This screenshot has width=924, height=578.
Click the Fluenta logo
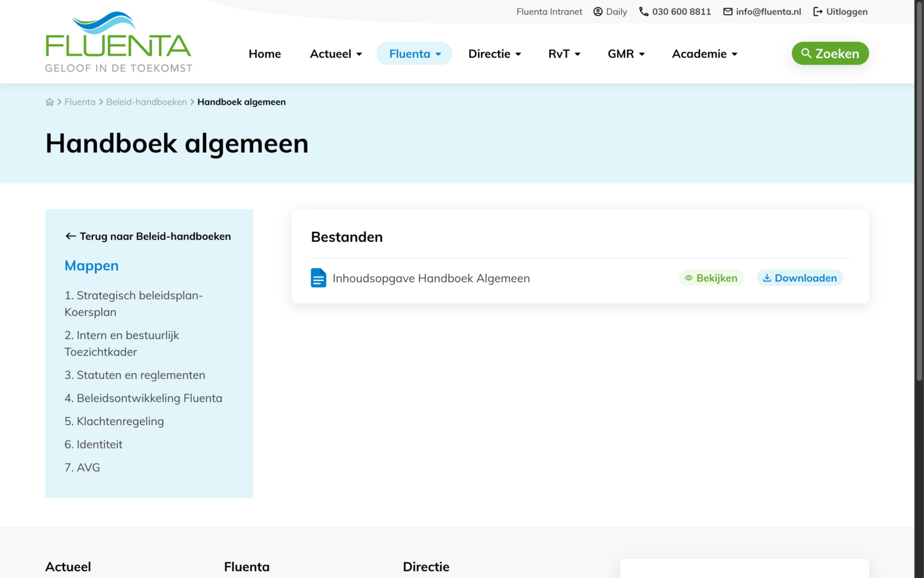(x=118, y=42)
